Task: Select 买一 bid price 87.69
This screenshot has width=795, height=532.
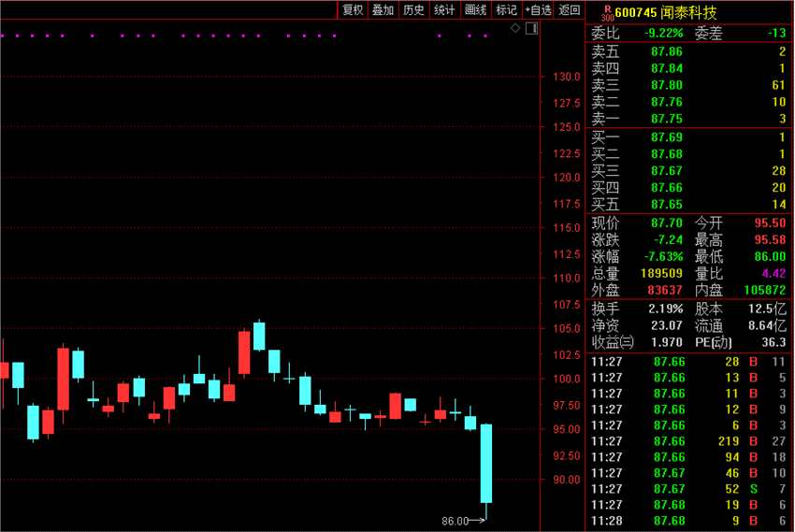Action: (667, 137)
